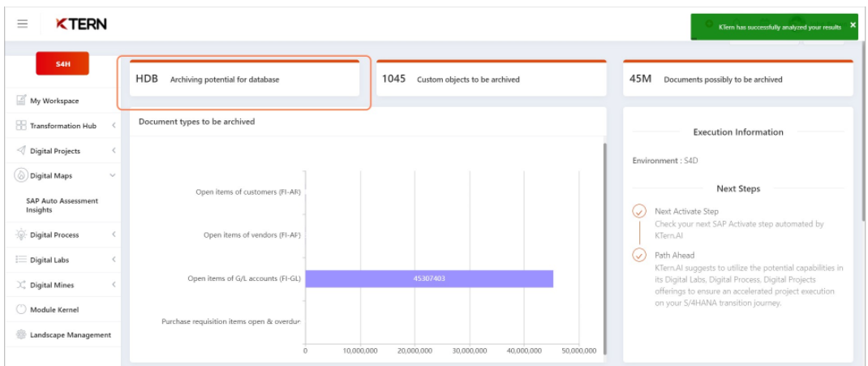
Task: Click the Path Ahead checkmark icon
Action: 639,256
